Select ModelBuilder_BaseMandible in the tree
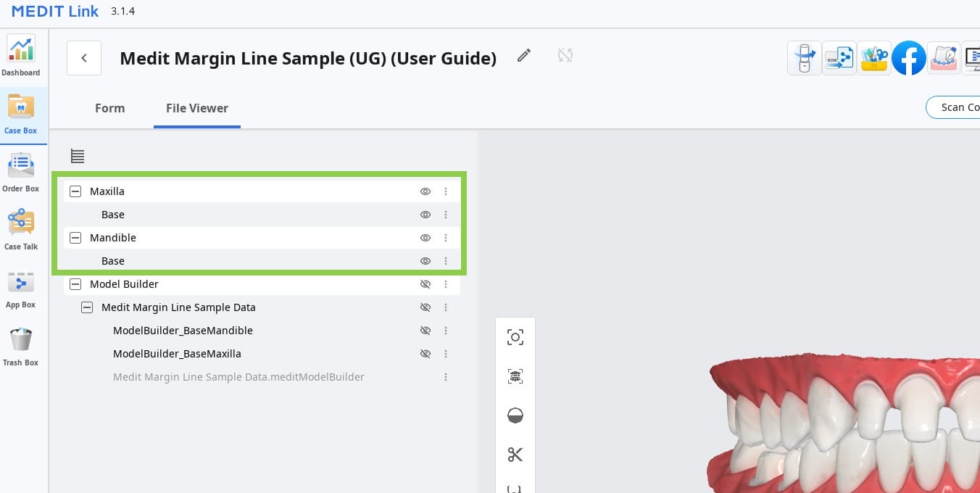This screenshot has height=493, width=980. coord(183,331)
